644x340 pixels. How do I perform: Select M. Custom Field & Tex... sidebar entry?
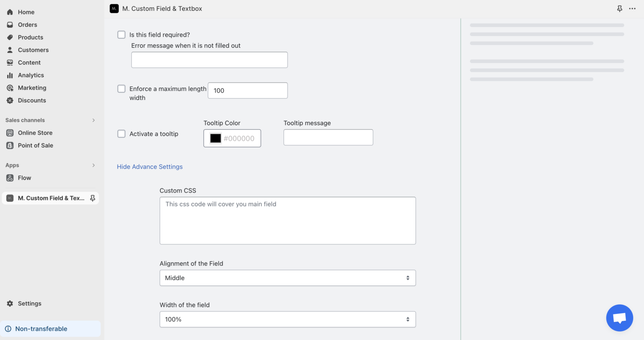pos(50,198)
